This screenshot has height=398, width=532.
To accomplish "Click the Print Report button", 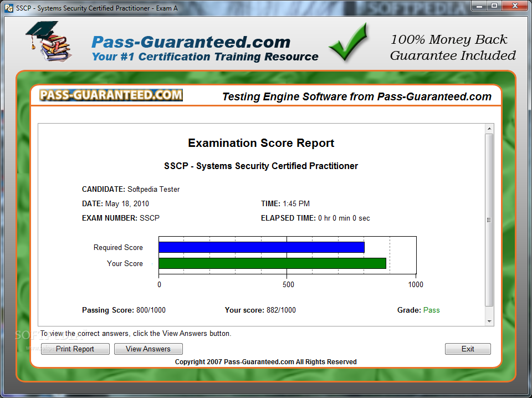I will [x=75, y=349].
